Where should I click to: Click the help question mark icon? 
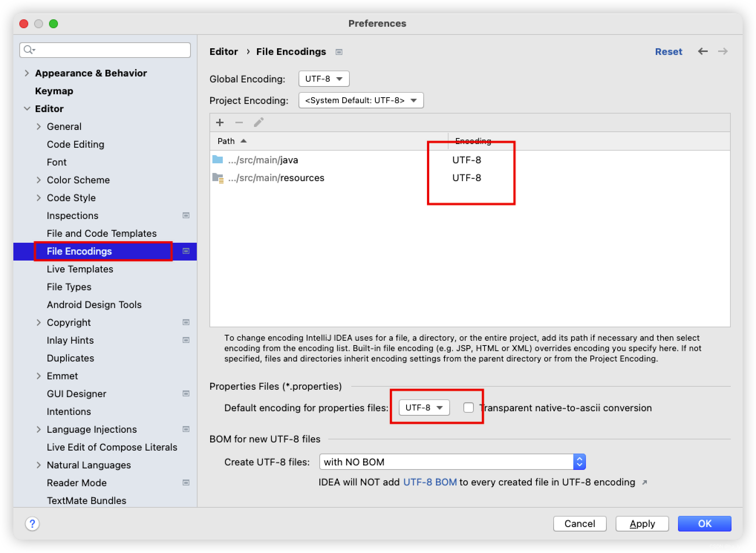pyautogui.click(x=32, y=524)
